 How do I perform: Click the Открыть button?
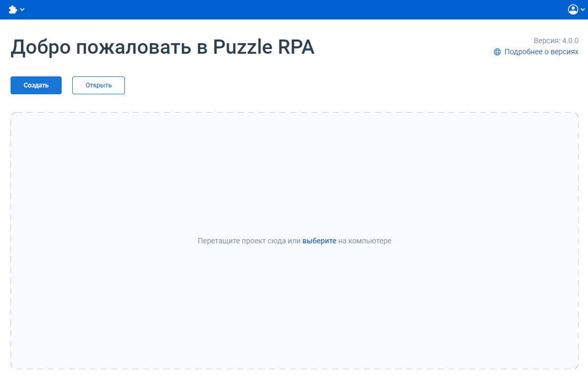(98, 85)
